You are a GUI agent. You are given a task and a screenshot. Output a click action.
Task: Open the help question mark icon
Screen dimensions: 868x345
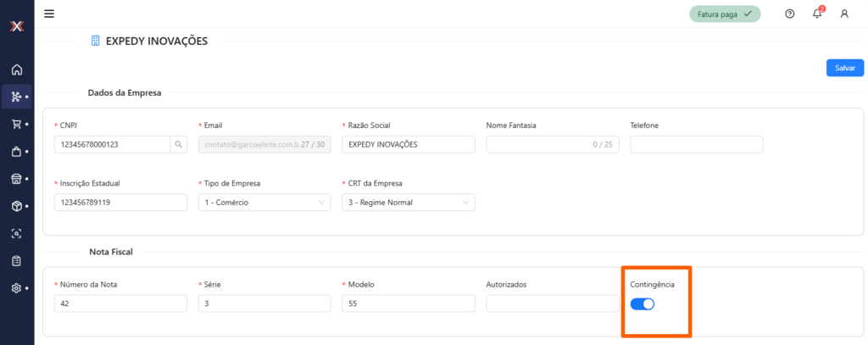click(x=790, y=14)
